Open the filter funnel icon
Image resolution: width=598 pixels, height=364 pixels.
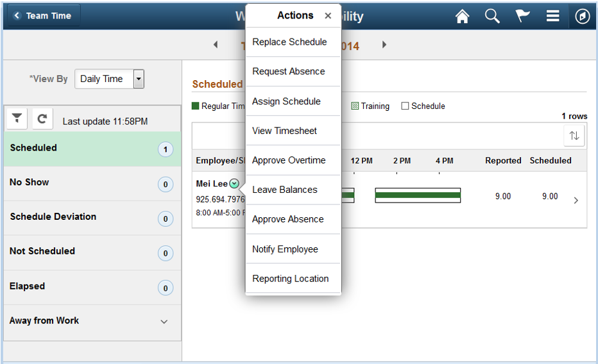point(17,119)
